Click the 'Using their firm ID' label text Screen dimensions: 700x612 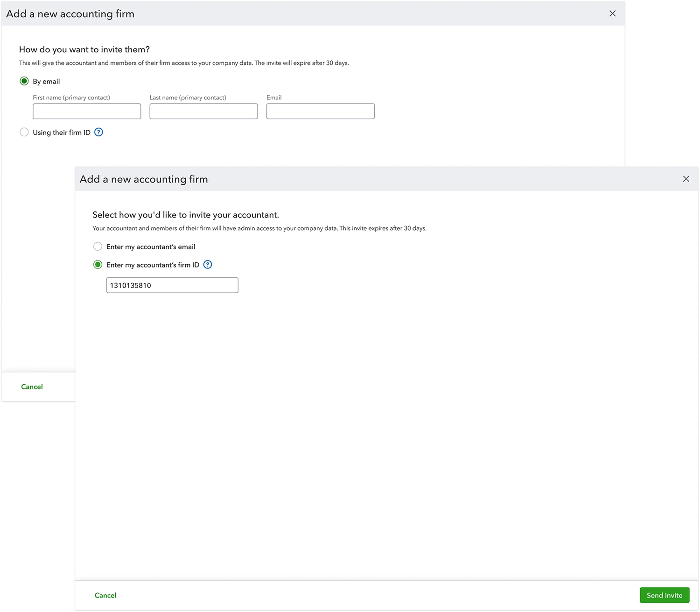pyautogui.click(x=62, y=133)
